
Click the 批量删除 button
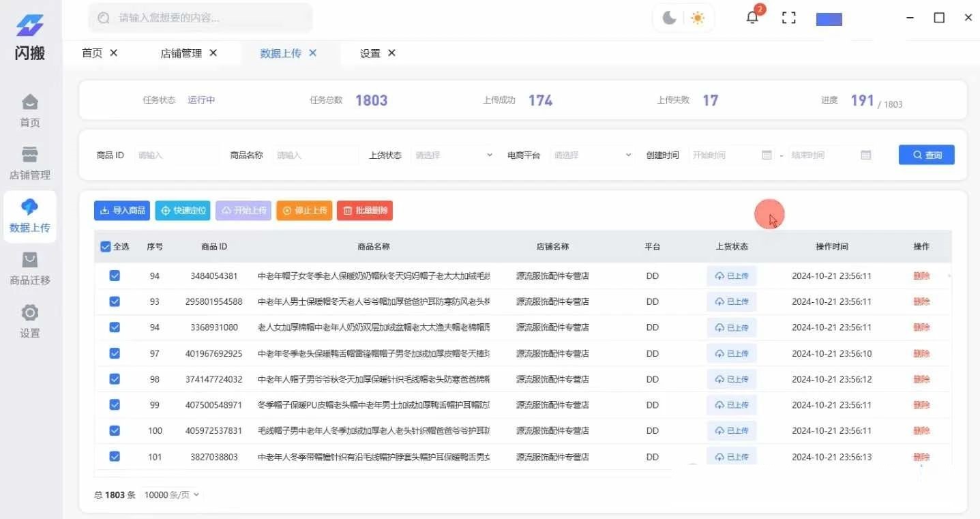365,211
